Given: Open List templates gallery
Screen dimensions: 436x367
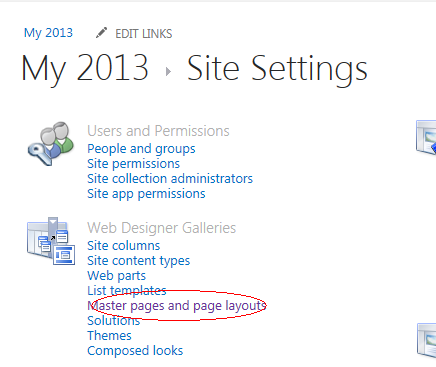Looking at the screenshot, I should pyautogui.click(x=127, y=291).
